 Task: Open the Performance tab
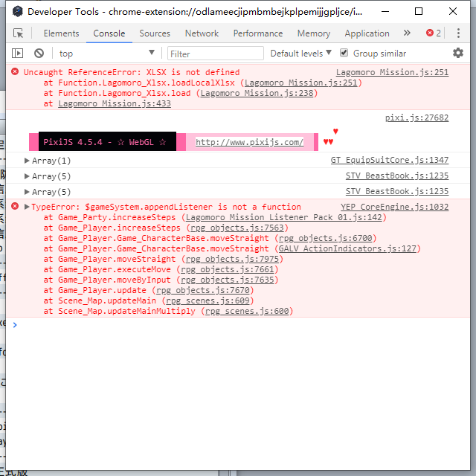tap(258, 33)
